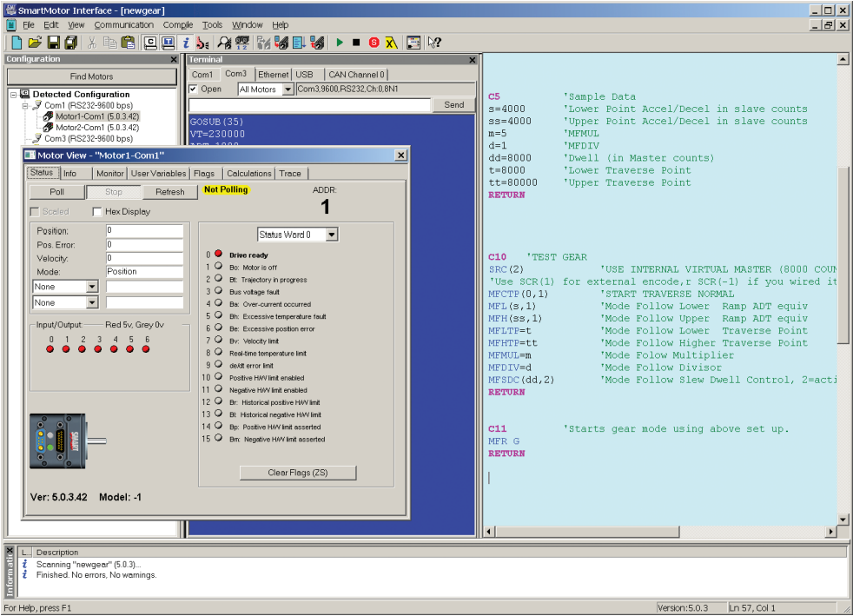
Task: Toggle the blue information 'i' toolbar icon
Action: point(186,43)
